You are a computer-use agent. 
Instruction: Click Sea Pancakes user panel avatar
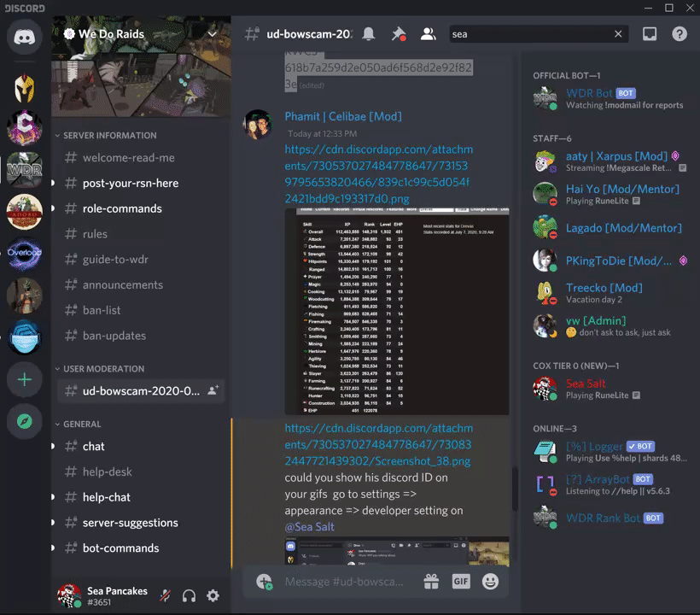coord(69,596)
